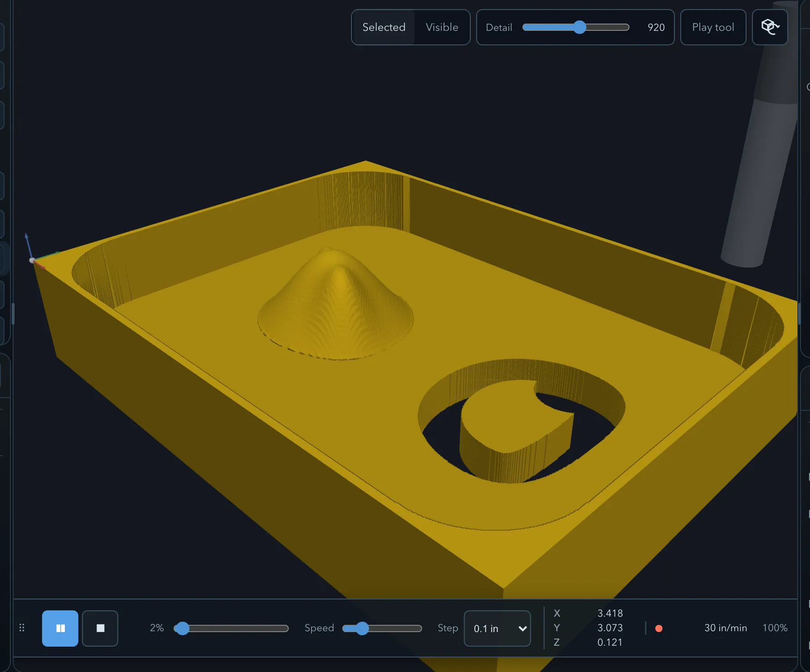Viewport: 810px width, 672px height.
Task: Click the X coordinate value 3.418
Action: click(610, 613)
